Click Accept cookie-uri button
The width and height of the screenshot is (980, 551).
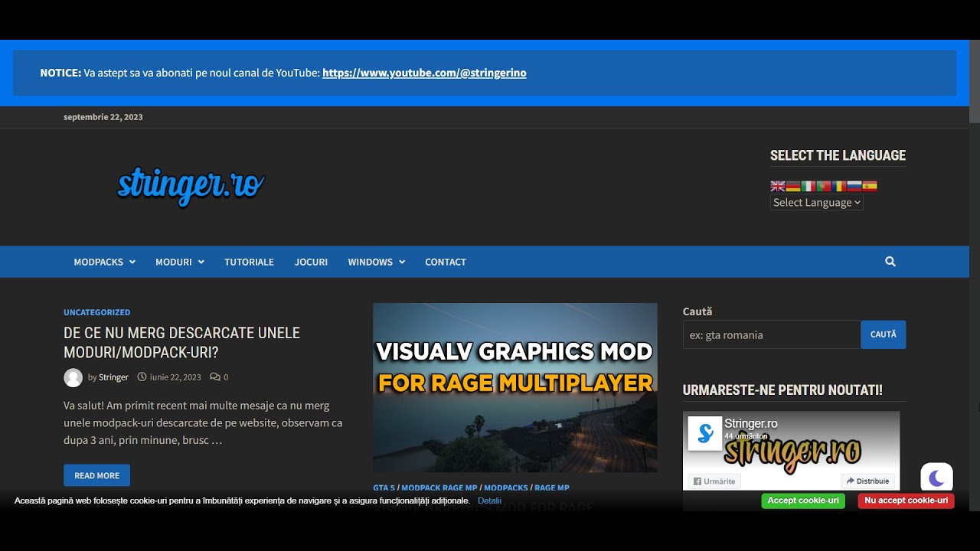(x=803, y=500)
